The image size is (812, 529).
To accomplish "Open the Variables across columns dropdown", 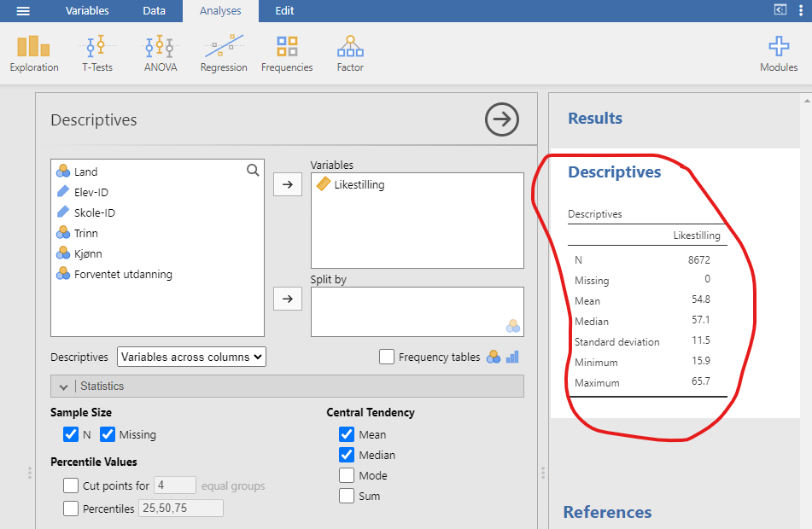I will [x=190, y=357].
